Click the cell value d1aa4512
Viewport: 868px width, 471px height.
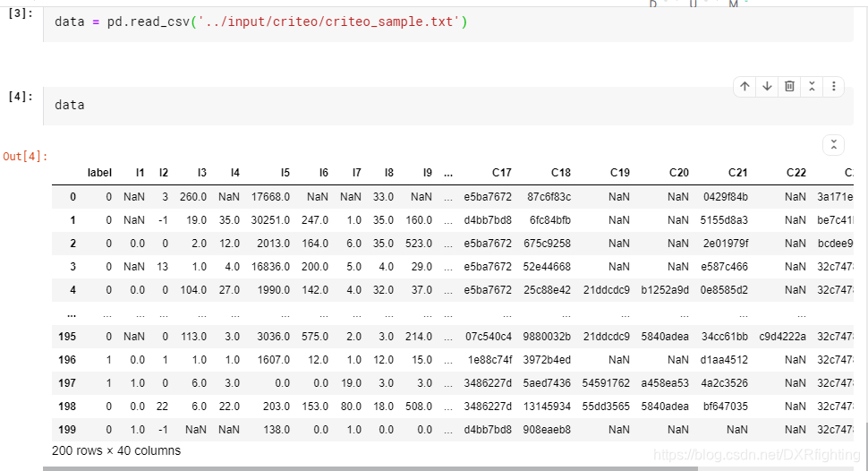point(724,360)
